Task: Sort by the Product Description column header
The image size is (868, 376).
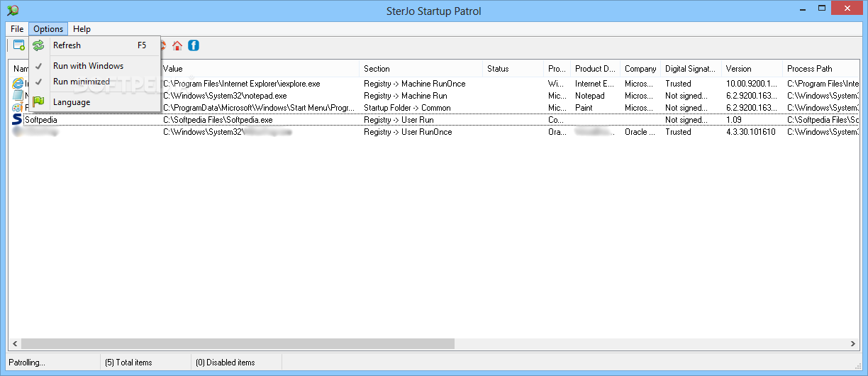Action: pyautogui.click(x=596, y=69)
